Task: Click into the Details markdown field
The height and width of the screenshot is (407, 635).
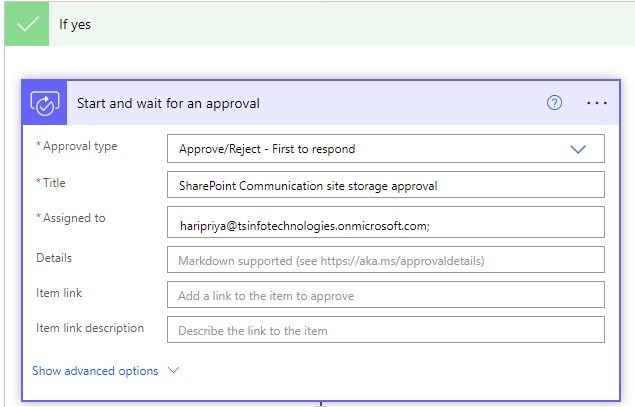Action: [386, 260]
